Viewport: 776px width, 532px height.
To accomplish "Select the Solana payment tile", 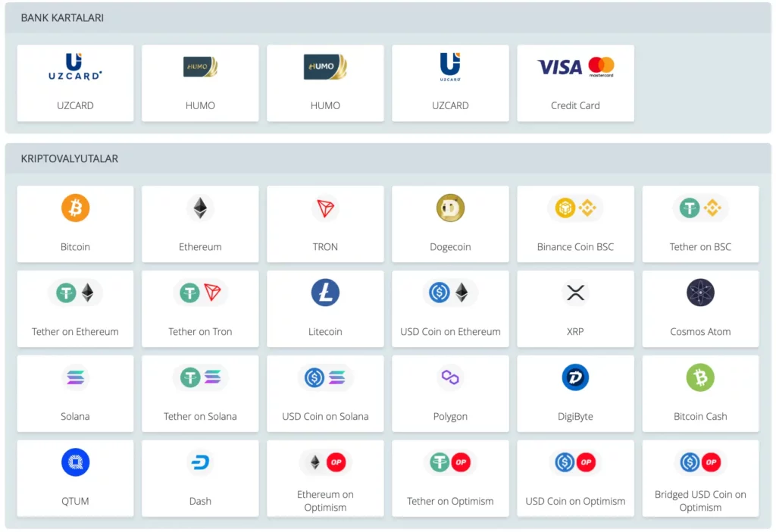I will click(x=75, y=394).
